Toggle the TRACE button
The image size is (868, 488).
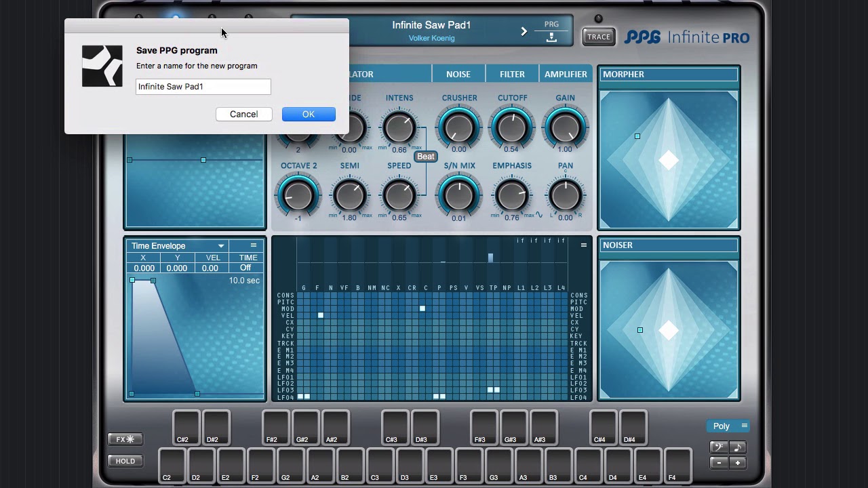(x=598, y=37)
